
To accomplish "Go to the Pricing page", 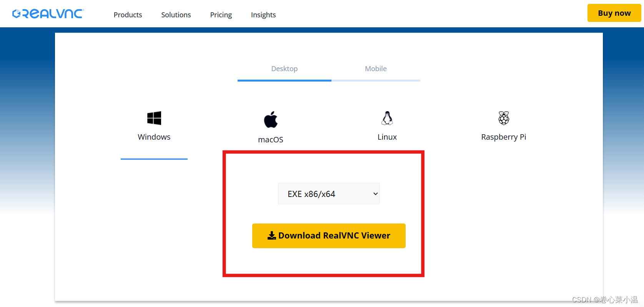I will tap(221, 15).
